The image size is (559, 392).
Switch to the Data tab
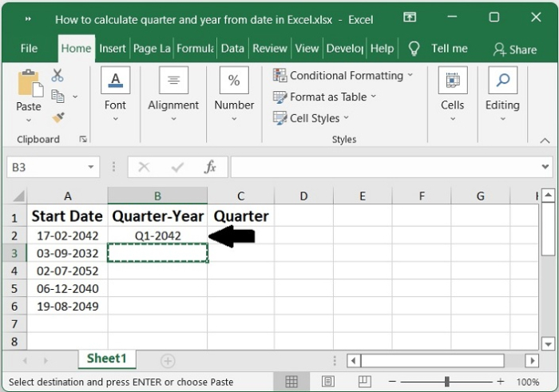pos(232,48)
